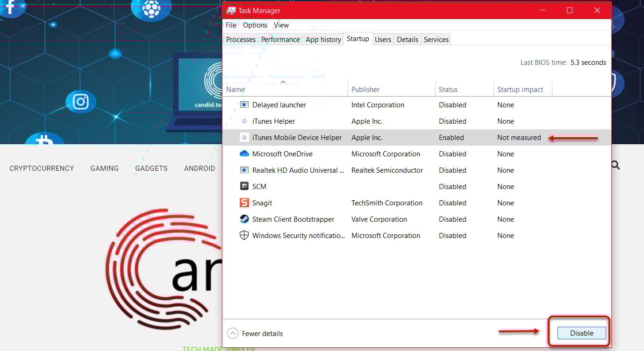644x351 pixels.
Task: Select the iTunes Mobile Device Helper name
Action: [x=297, y=138]
